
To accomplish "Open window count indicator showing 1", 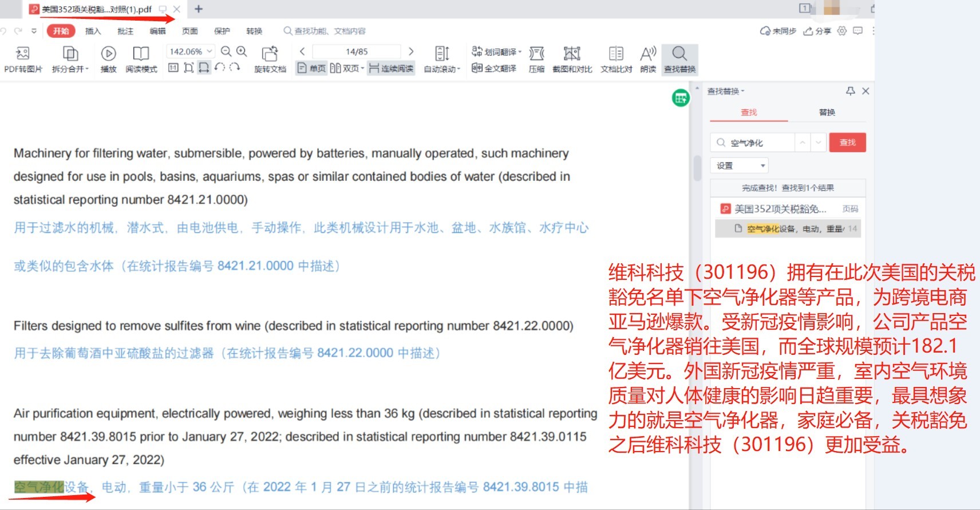I will click(805, 8).
